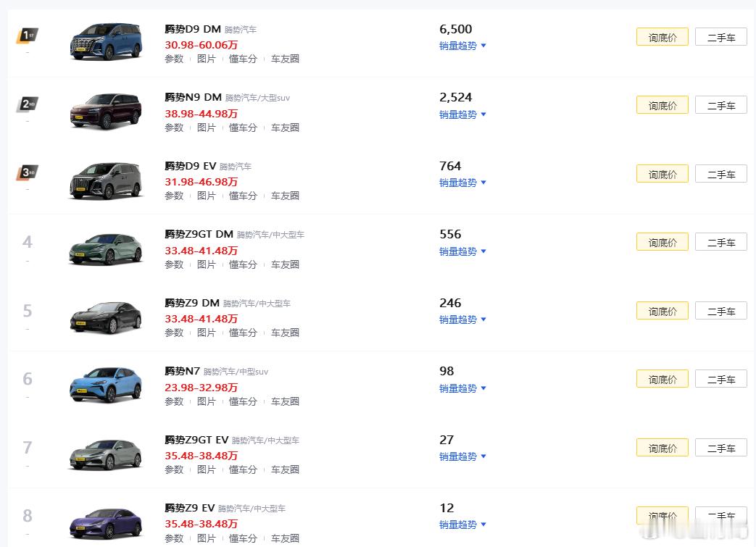
Task: Click 询底价 button for 腾势Z9GT EV
Action: point(662,448)
